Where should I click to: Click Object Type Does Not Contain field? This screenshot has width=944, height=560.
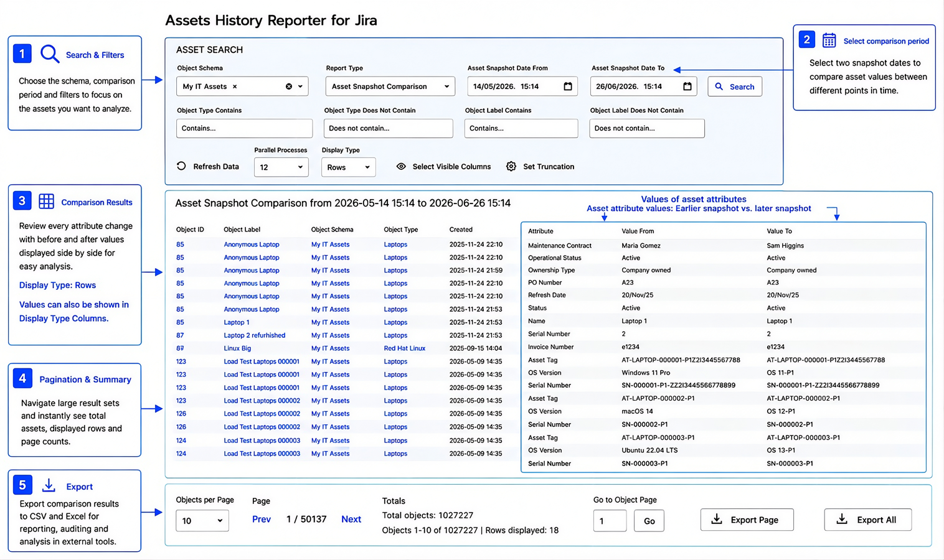(388, 128)
